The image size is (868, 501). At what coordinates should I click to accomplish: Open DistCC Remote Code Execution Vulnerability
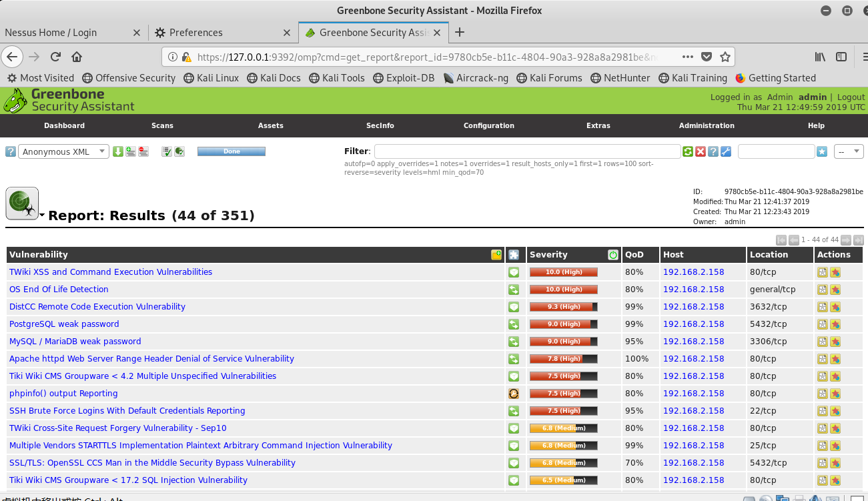(x=97, y=307)
